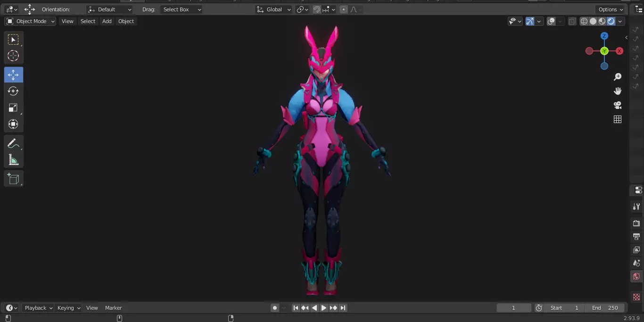Open the World properties tab

(636, 276)
